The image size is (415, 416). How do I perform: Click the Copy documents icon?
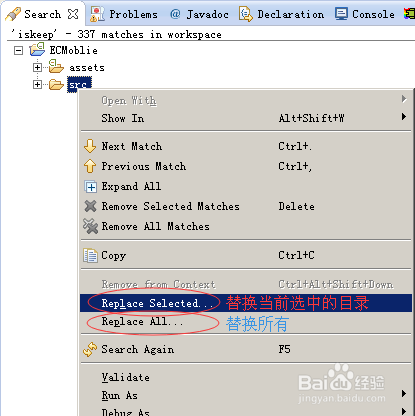coord(90,256)
